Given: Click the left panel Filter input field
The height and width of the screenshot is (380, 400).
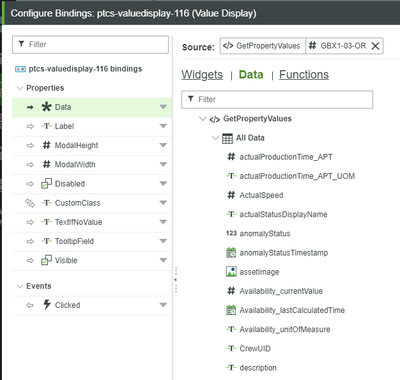Looking at the screenshot, I should pos(90,45).
